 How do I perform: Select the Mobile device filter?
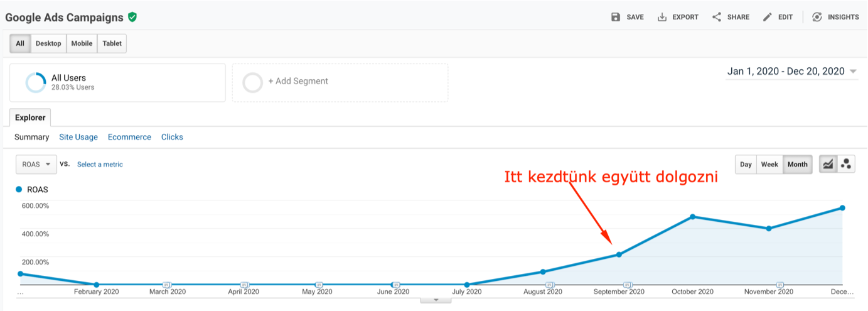[82, 43]
